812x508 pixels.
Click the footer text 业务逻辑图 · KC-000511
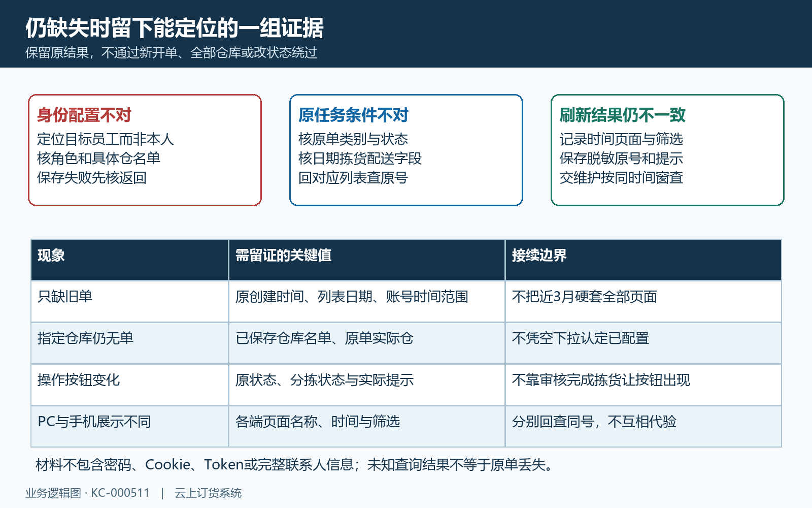coord(88,493)
